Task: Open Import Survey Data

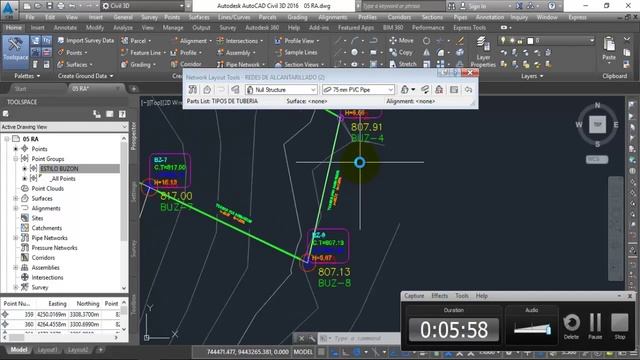Action: coord(86,40)
